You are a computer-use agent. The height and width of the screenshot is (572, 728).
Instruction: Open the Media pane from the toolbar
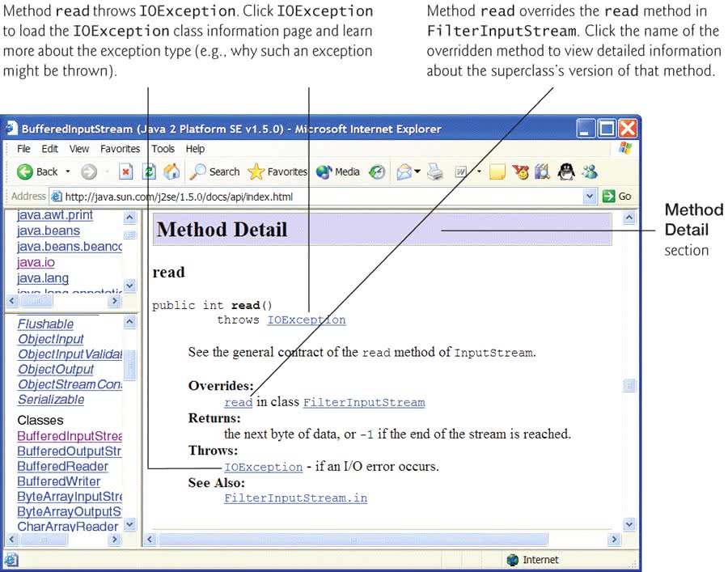[x=337, y=172]
